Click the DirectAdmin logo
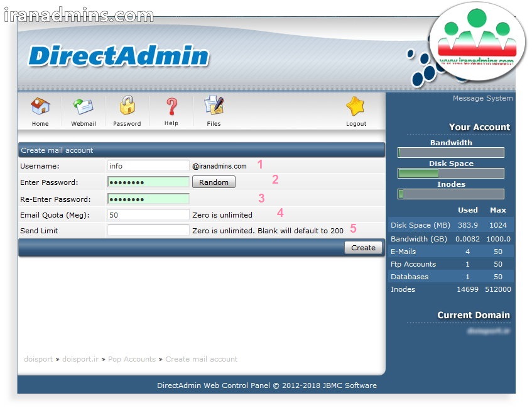The width and height of the screenshot is (532, 410). pyautogui.click(x=119, y=55)
